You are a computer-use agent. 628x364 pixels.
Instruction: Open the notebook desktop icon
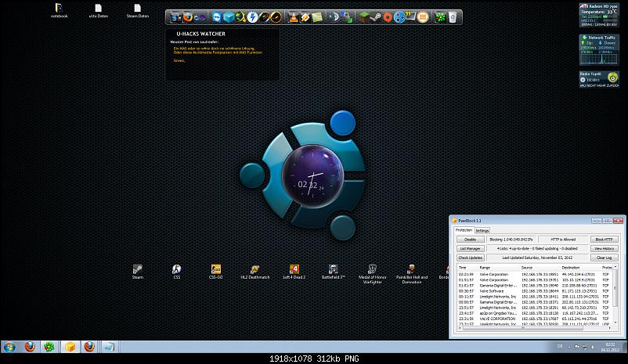(59, 11)
